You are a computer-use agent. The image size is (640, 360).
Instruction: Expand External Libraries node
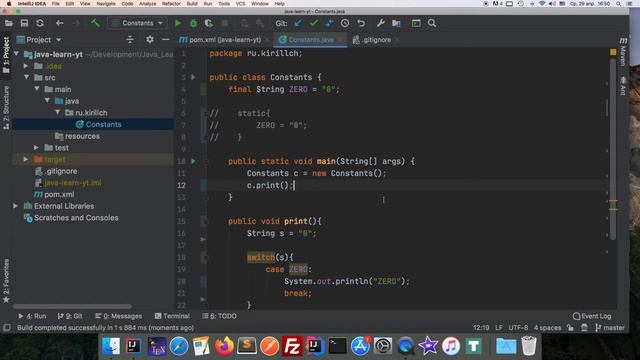click(16, 206)
